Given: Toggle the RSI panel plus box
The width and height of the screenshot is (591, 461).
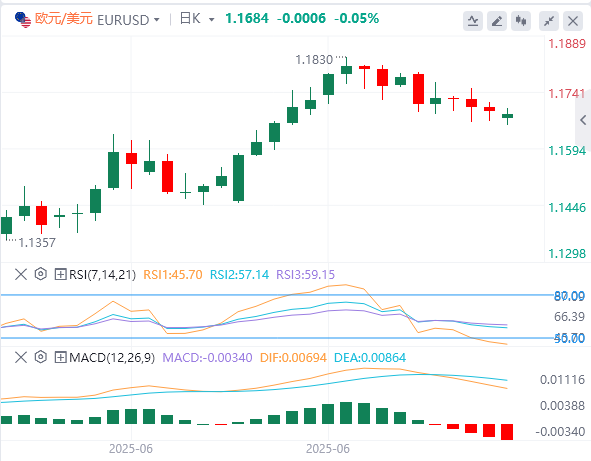Looking at the screenshot, I should [60, 274].
